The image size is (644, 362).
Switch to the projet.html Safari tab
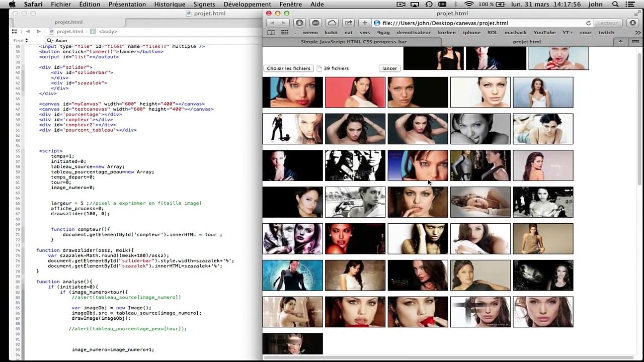point(527,42)
